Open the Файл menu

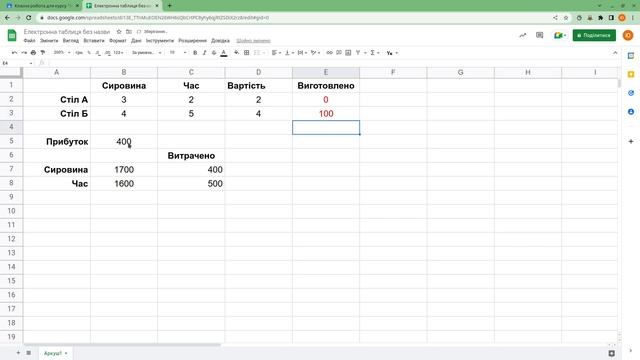(29, 41)
